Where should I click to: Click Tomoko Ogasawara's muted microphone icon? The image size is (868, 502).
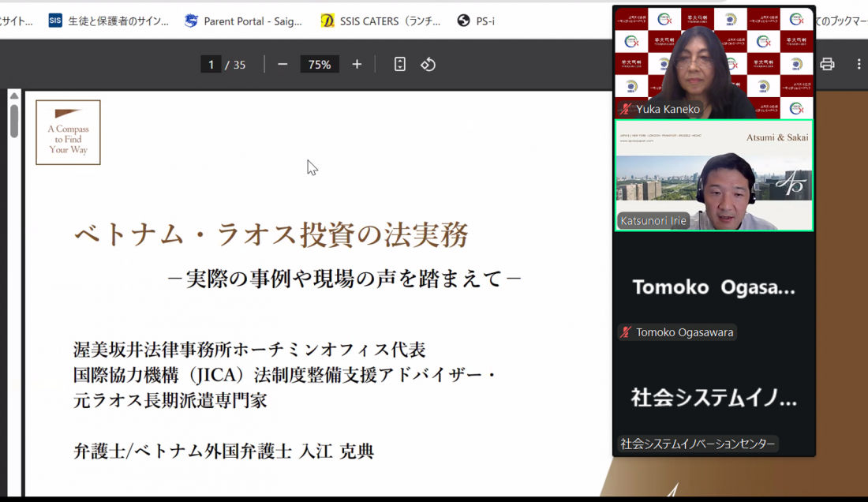627,332
